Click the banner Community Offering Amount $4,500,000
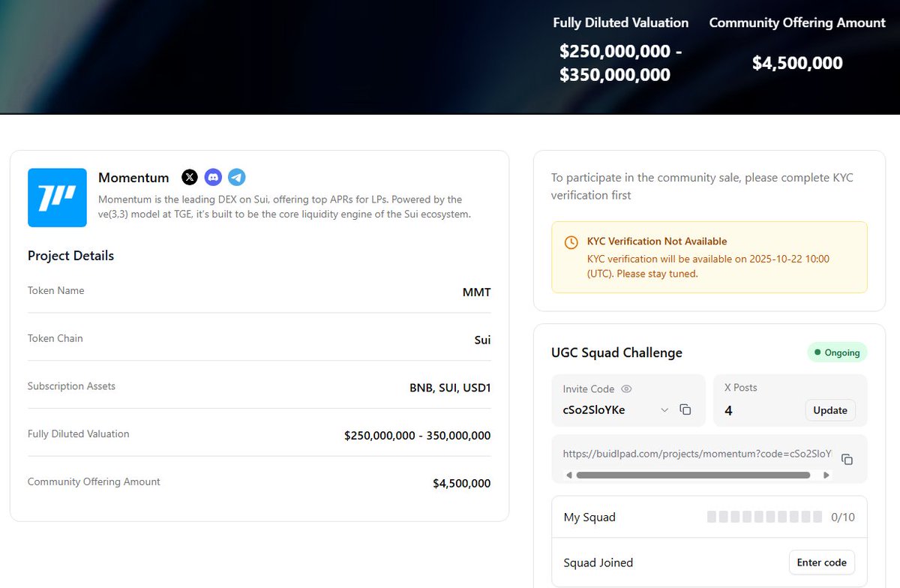Image resolution: width=900 pixels, height=588 pixels. coord(797,63)
